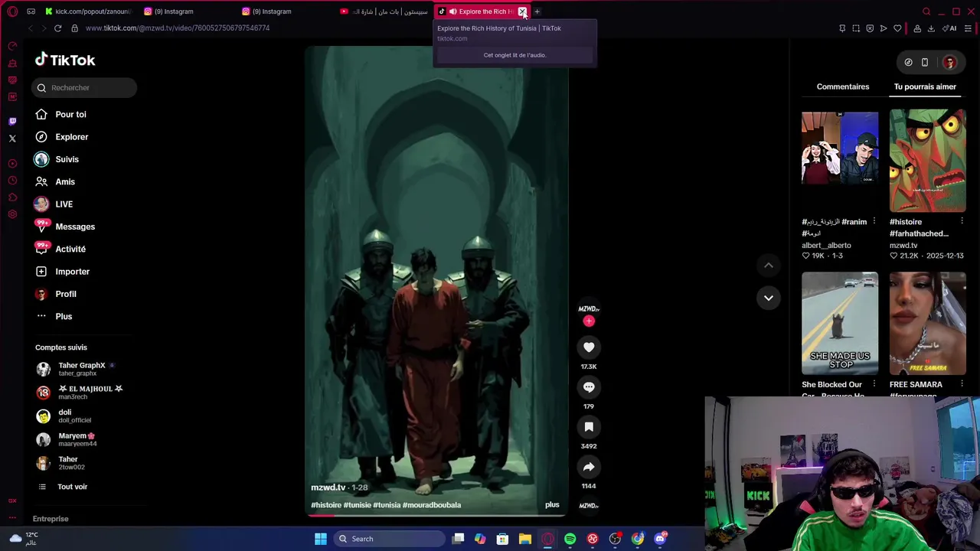980x551 pixels.
Task: Reload the page with the refresh icon
Action: click(57, 28)
